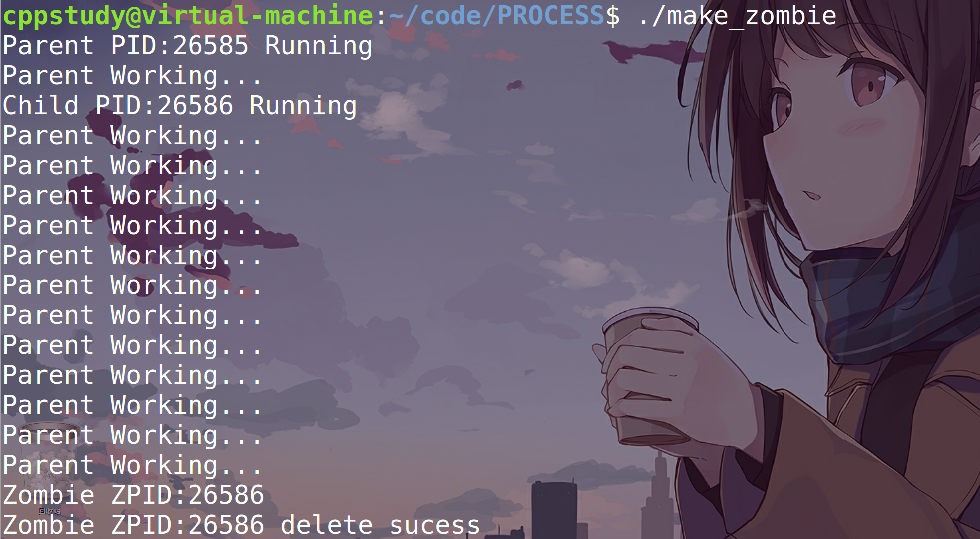The image size is (980, 539).
Task: Select the Child PID:26586 Running line
Action: pyautogui.click(x=180, y=106)
